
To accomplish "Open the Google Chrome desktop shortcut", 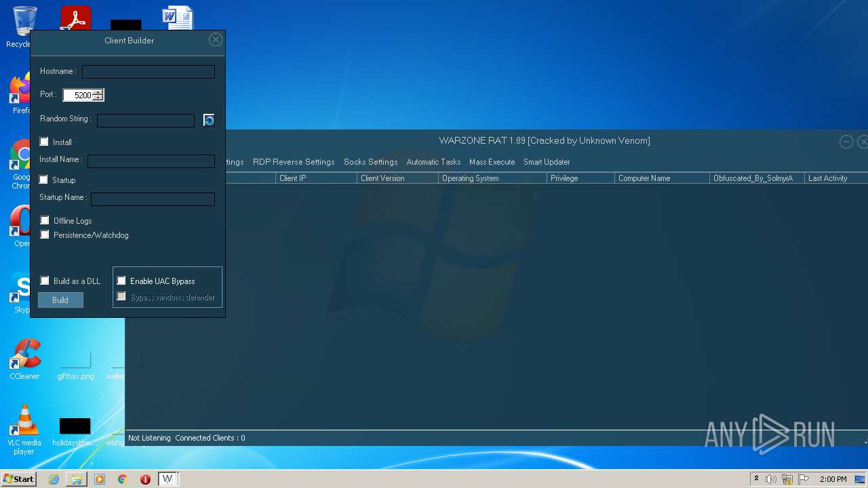I will pos(20,165).
